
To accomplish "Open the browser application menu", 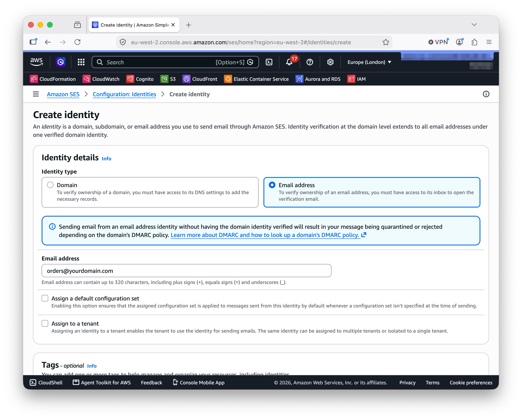I will click(489, 42).
